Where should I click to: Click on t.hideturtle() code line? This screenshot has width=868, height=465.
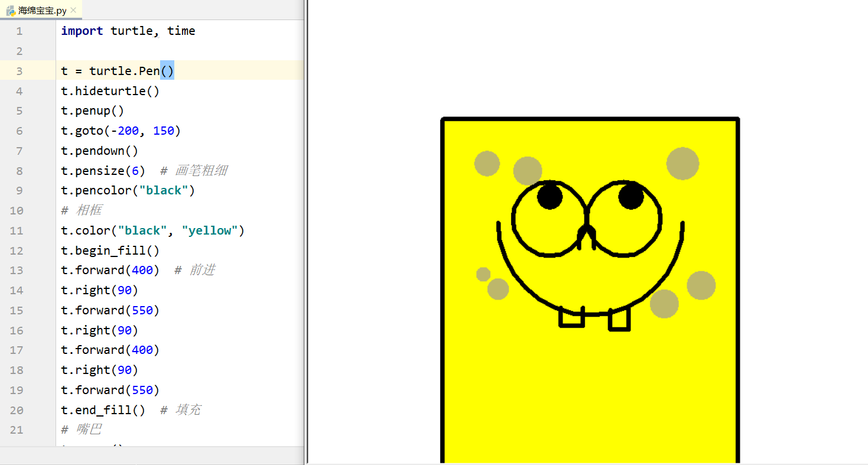(x=110, y=91)
